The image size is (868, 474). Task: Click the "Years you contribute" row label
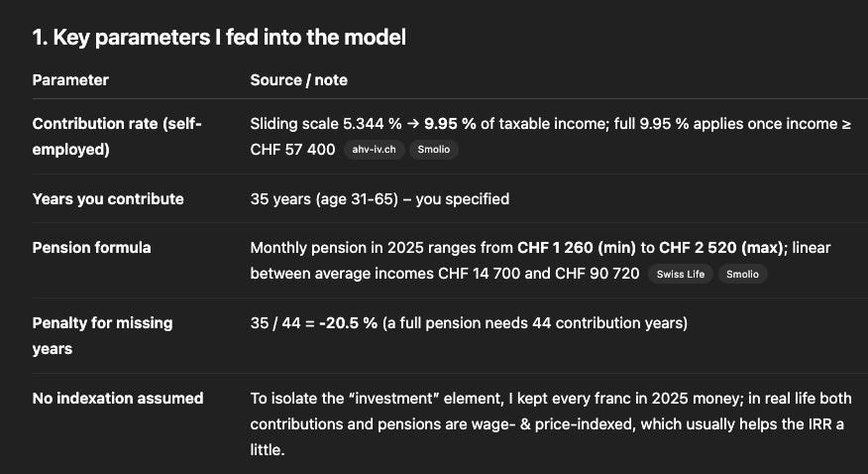108,198
